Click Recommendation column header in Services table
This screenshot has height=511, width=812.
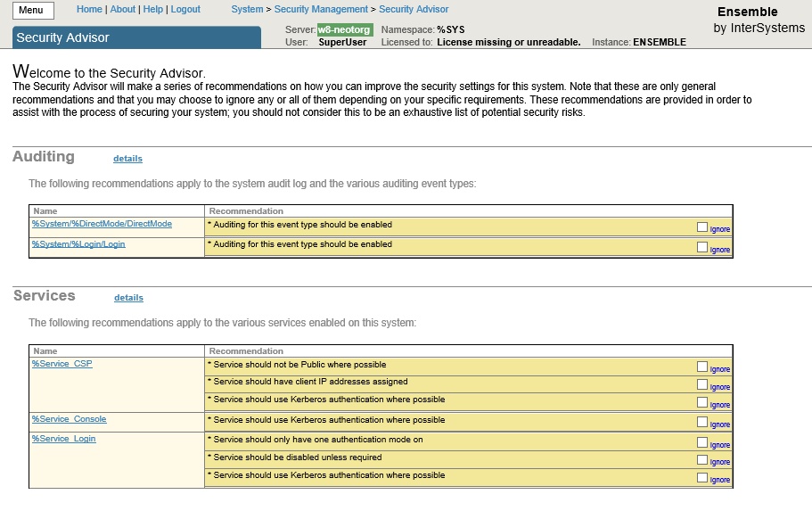246,350
